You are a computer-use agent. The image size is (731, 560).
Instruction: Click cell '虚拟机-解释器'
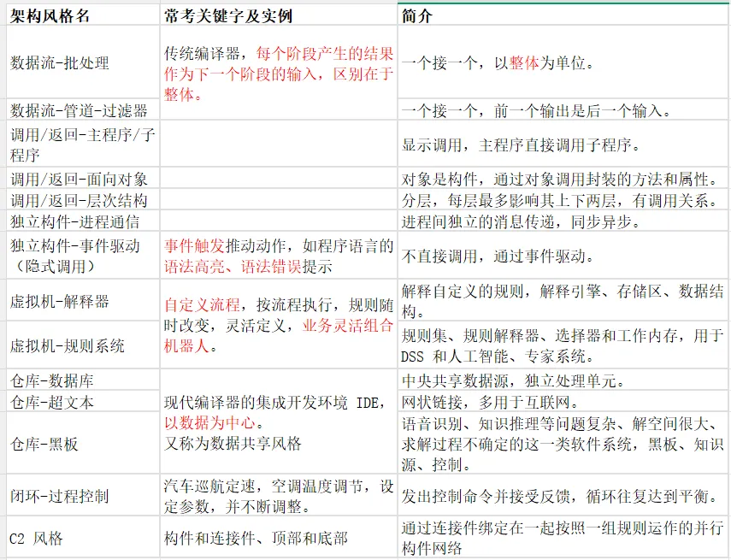(83, 300)
